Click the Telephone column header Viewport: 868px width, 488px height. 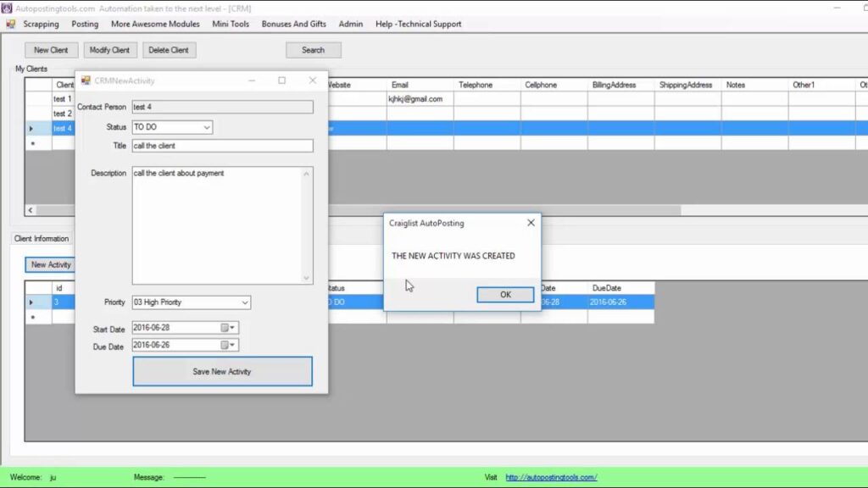[487, 85]
